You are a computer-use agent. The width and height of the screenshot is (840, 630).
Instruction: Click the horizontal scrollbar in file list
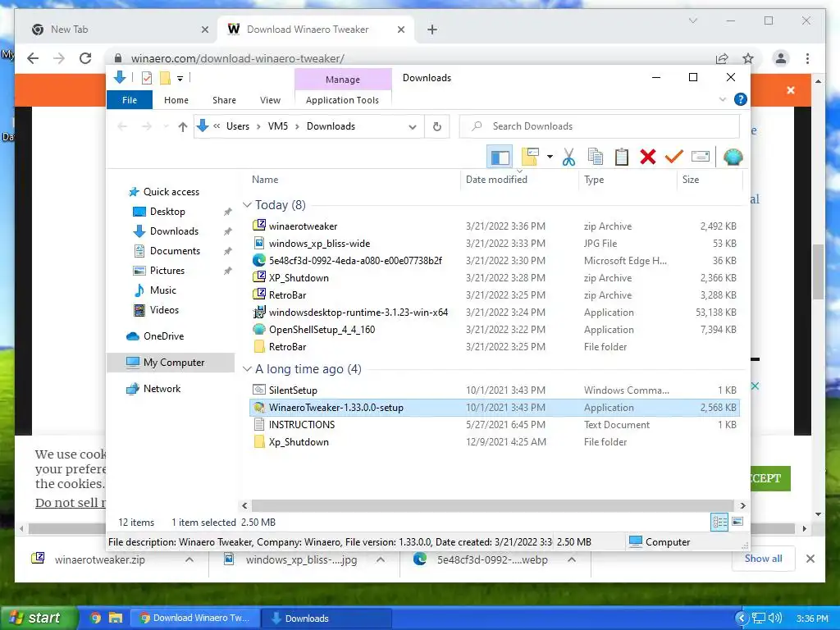492,505
